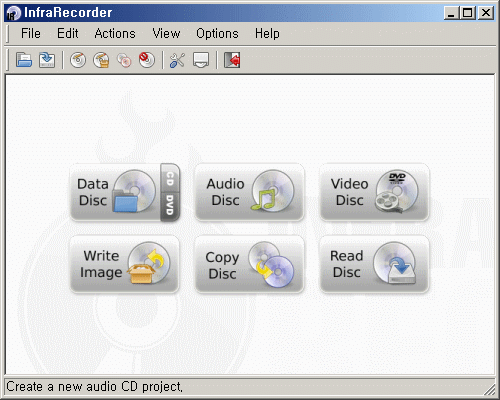Open Configuration via wrench and screwdriver icon

tap(177, 60)
